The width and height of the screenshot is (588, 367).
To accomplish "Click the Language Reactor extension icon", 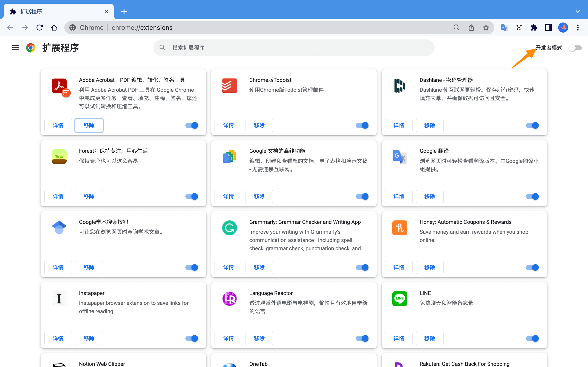I will pyautogui.click(x=229, y=299).
